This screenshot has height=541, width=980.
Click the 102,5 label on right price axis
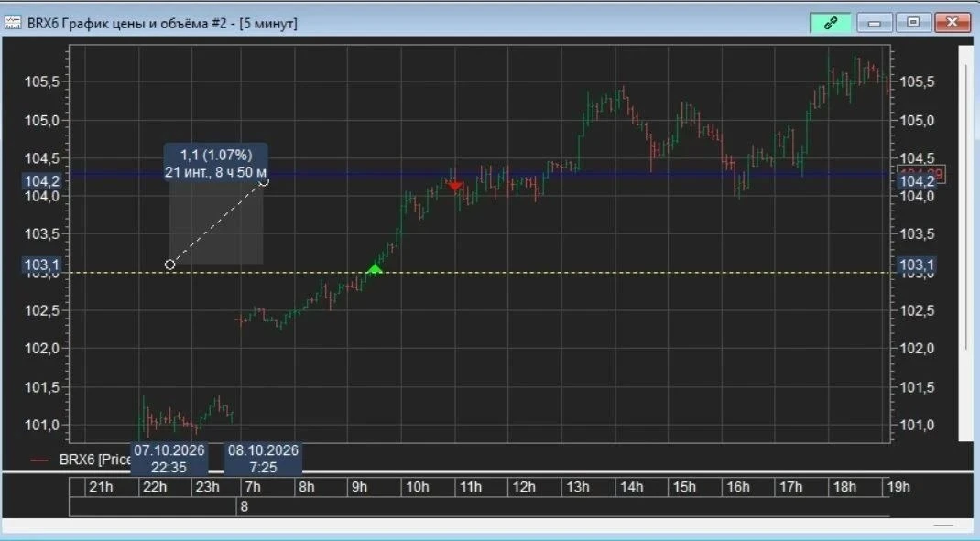[917, 310]
